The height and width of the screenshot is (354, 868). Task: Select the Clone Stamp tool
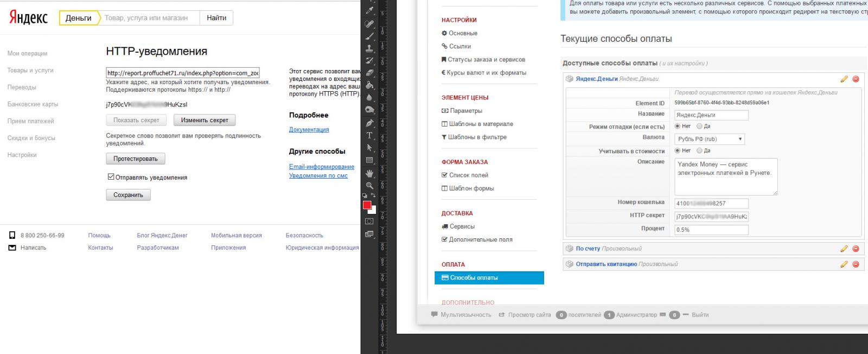click(x=369, y=48)
